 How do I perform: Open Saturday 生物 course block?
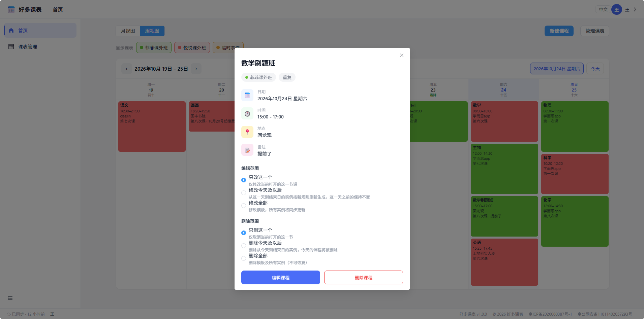(x=504, y=169)
